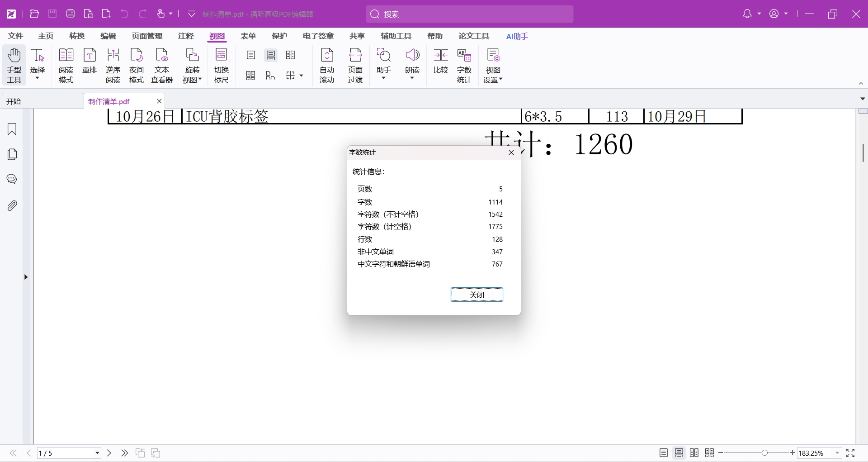
Task: Click the zoom slider handle
Action: (x=764, y=453)
